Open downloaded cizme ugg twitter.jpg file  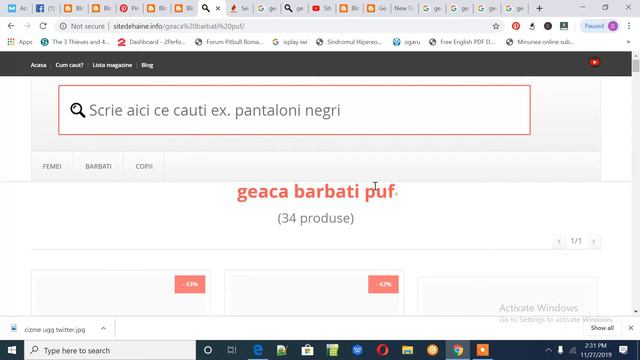coord(55,329)
